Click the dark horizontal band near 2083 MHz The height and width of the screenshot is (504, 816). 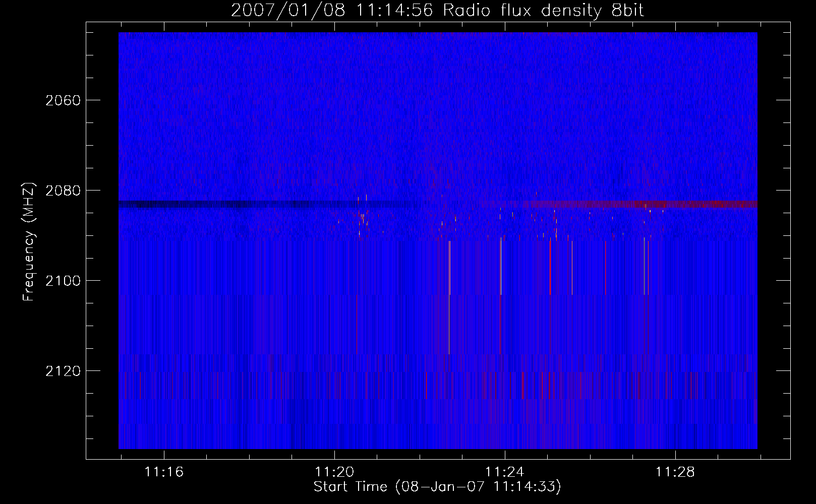pyautogui.click(x=267, y=204)
